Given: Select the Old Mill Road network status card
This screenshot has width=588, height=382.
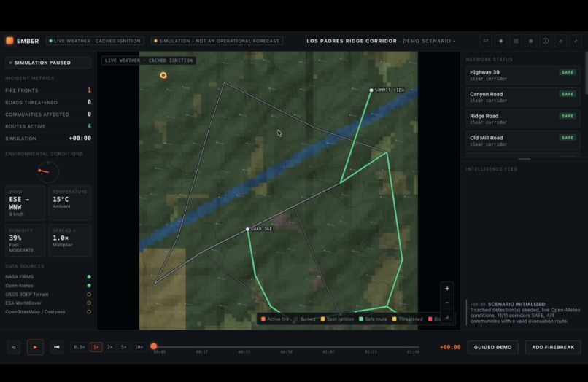Looking at the screenshot, I should coord(523,141).
